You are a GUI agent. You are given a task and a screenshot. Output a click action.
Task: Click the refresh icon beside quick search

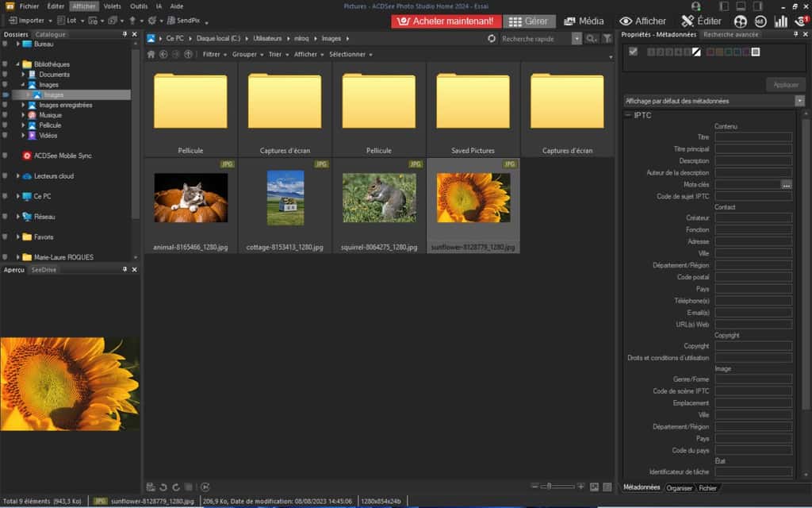pos(492,38)
